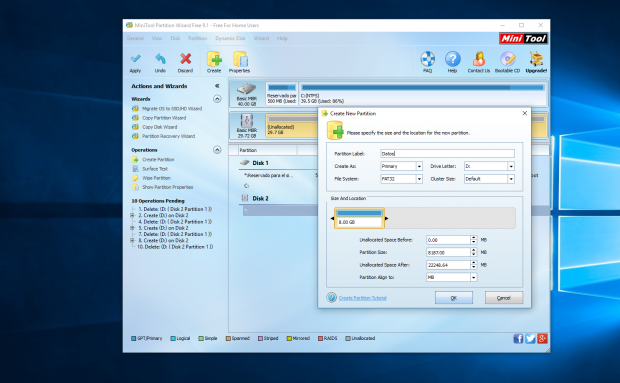
Task: Open the General menu
Action: tap(135, 38)
